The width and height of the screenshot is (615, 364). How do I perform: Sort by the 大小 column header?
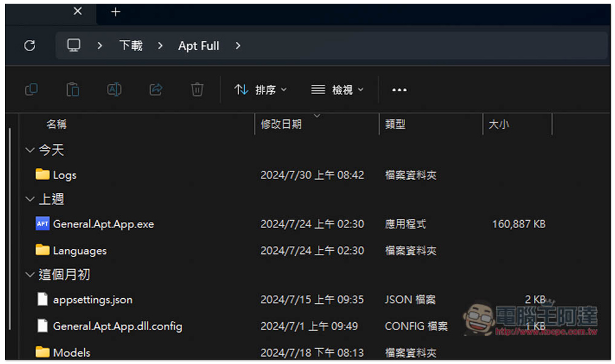coord(499,124)
